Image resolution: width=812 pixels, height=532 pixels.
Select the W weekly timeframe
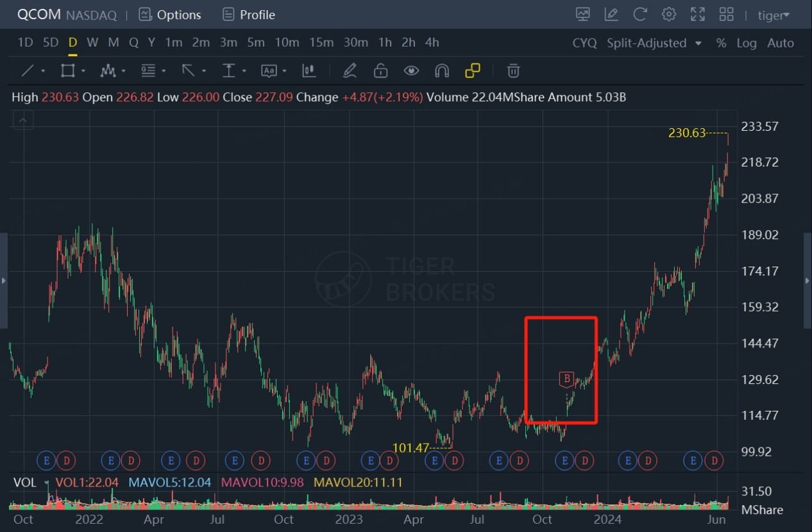tap(92, 42)
